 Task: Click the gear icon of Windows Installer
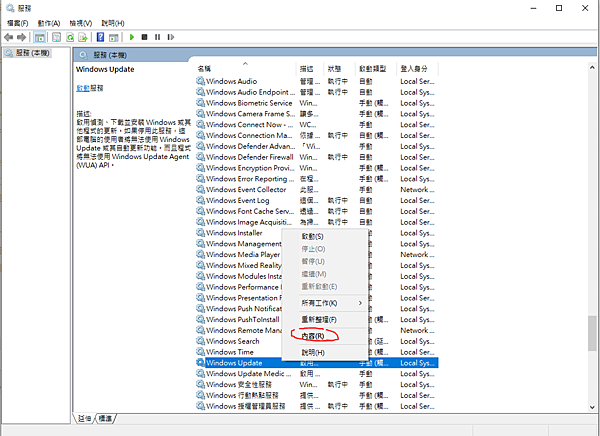201,232
